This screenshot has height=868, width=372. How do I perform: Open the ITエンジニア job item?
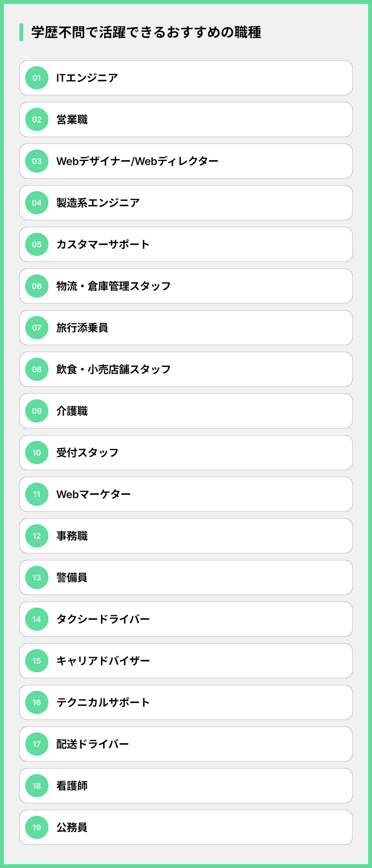point(87,78)
